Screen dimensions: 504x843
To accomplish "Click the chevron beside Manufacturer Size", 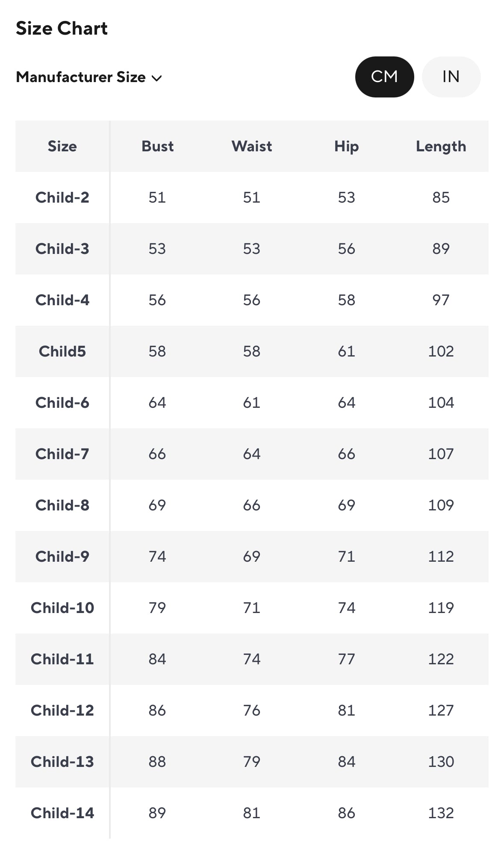I will pyautogui.click(x=157, y=78).
